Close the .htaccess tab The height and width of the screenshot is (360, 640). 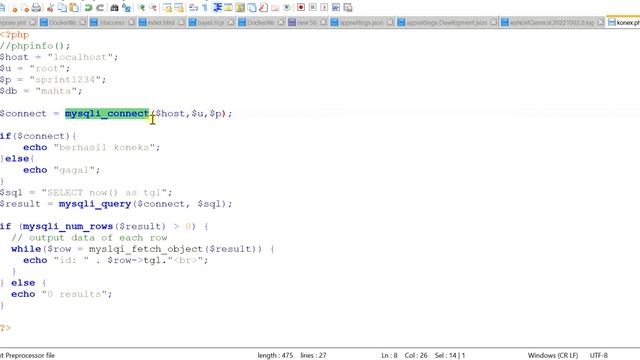click(x=131, y=22)
